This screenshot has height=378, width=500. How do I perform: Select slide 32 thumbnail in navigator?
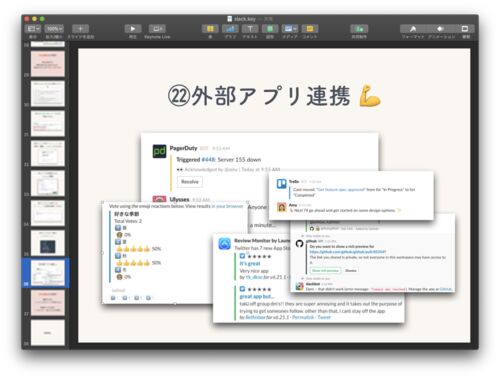tap(48, 153)
